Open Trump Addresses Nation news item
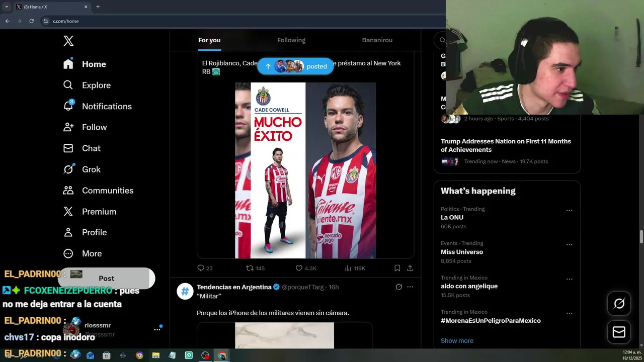This screenshot has width=644, height=362. click(507, 151)
